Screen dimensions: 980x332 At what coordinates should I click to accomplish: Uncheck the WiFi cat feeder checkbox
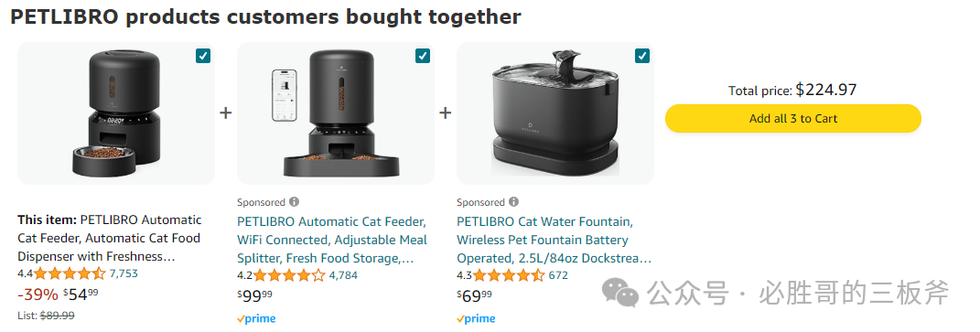click(x=423, y=57)
